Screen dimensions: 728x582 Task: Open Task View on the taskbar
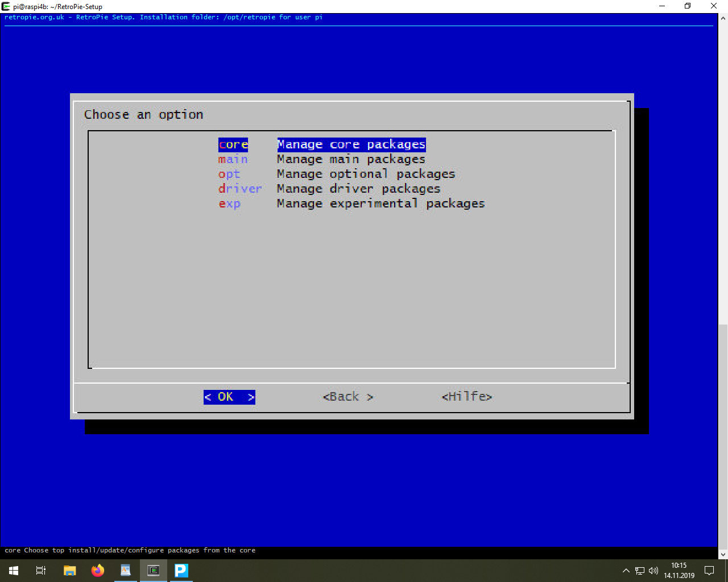point(41,571)
